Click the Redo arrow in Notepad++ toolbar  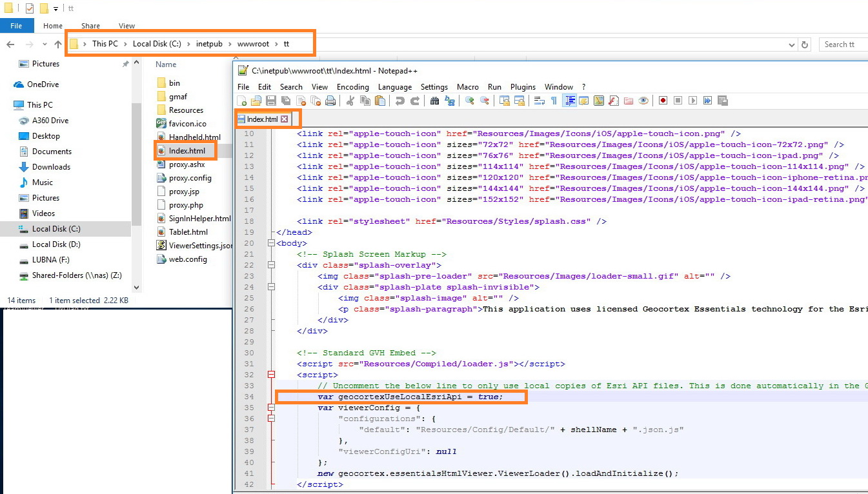tap(414, 101)
